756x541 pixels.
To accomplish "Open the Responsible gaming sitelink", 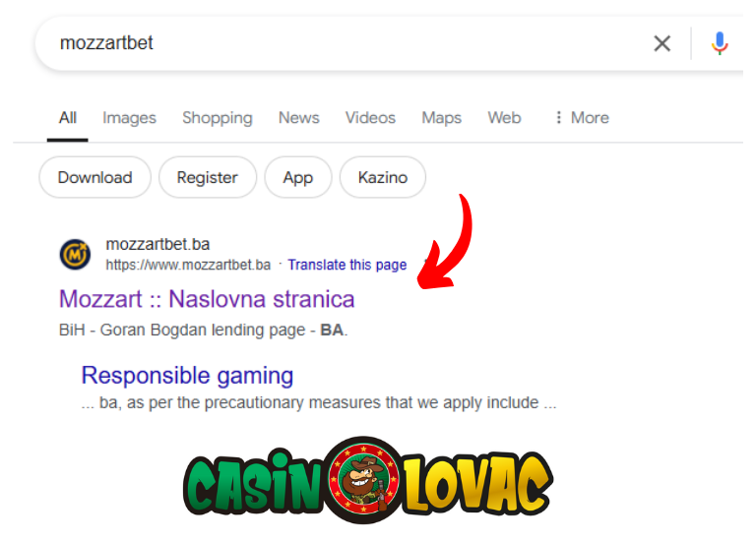I will (187, 376).
